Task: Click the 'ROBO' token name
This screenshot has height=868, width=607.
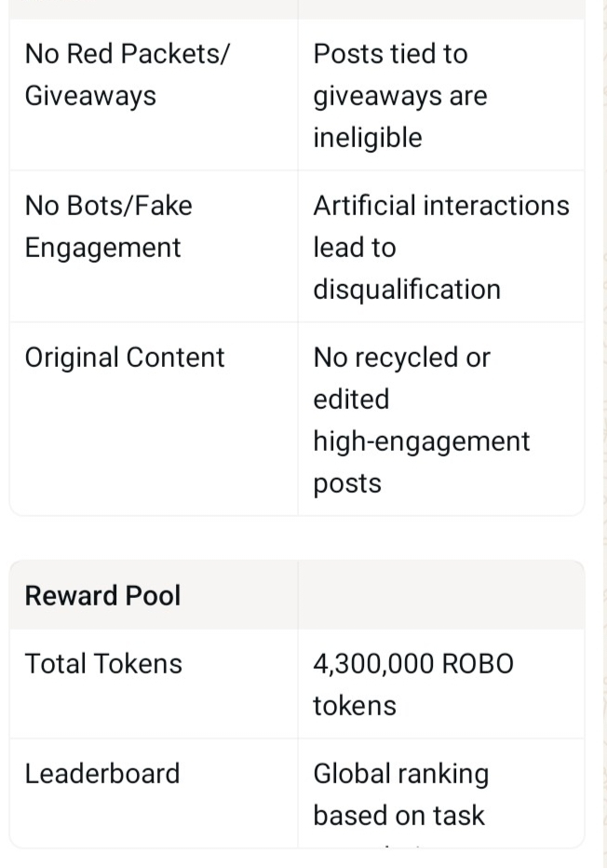Action: coord(478,664)
